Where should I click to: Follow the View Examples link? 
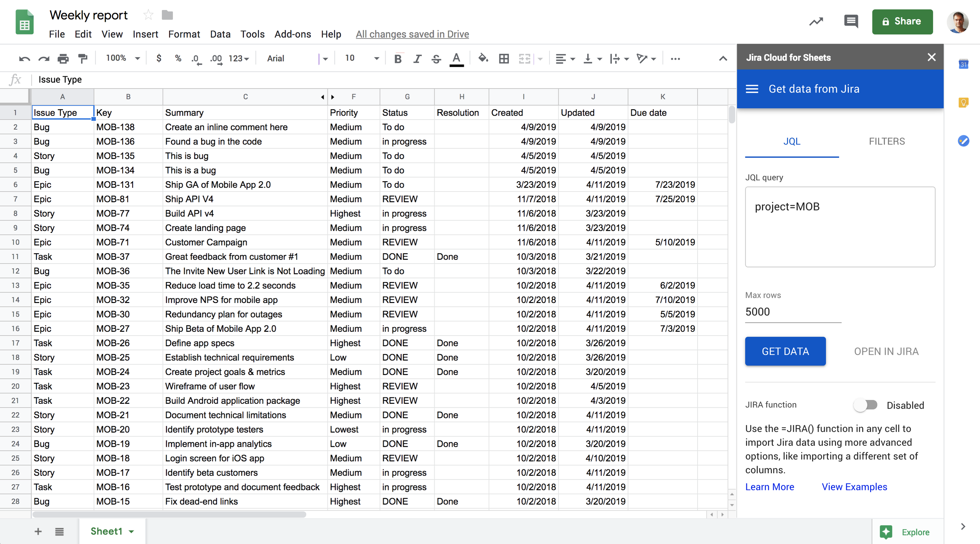pos(854,486)
